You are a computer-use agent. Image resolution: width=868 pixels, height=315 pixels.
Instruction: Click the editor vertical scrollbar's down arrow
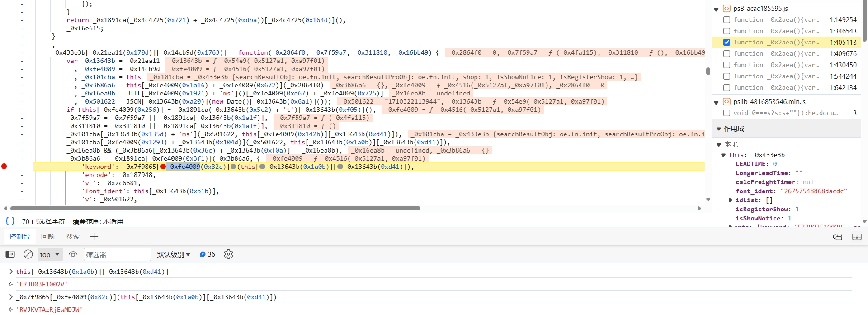point(708,200)
